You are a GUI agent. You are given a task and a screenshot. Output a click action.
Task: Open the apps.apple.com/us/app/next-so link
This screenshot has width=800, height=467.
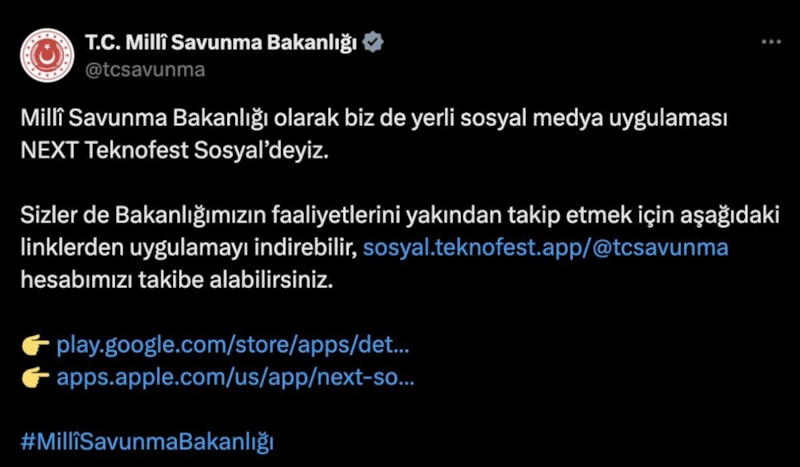click(235, 378)
